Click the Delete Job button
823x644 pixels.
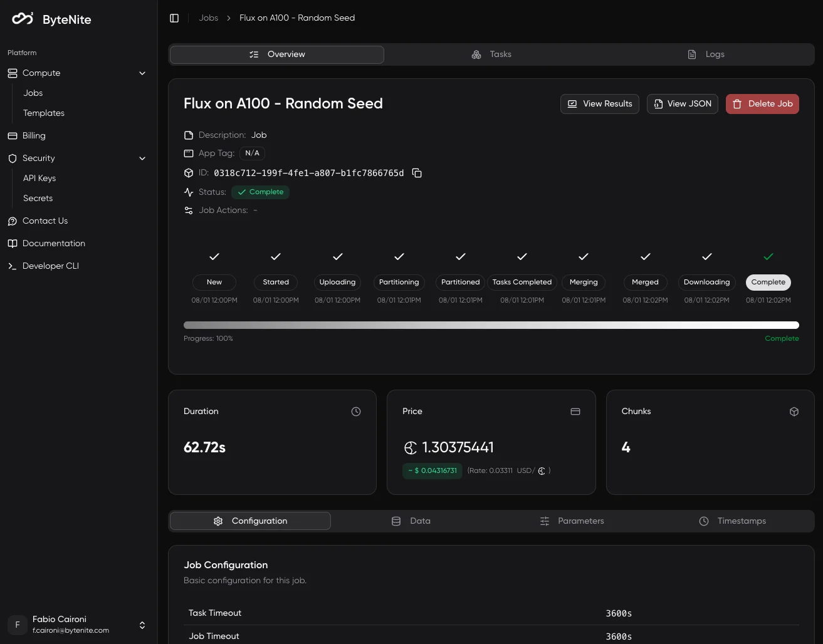coord(762,104)
